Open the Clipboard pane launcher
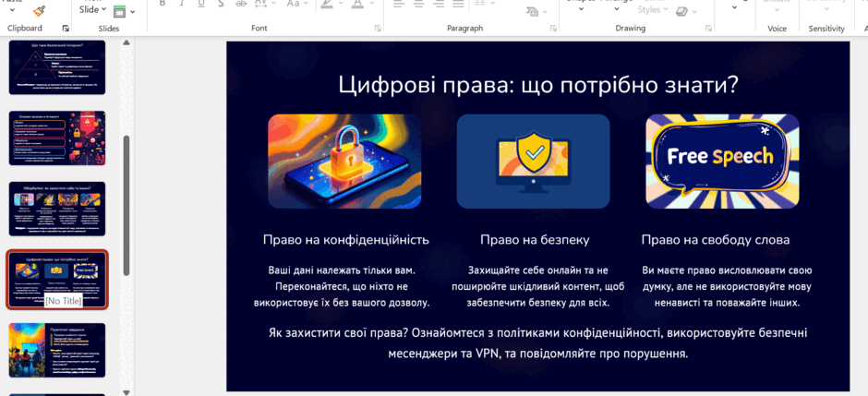 coord(66,29)
